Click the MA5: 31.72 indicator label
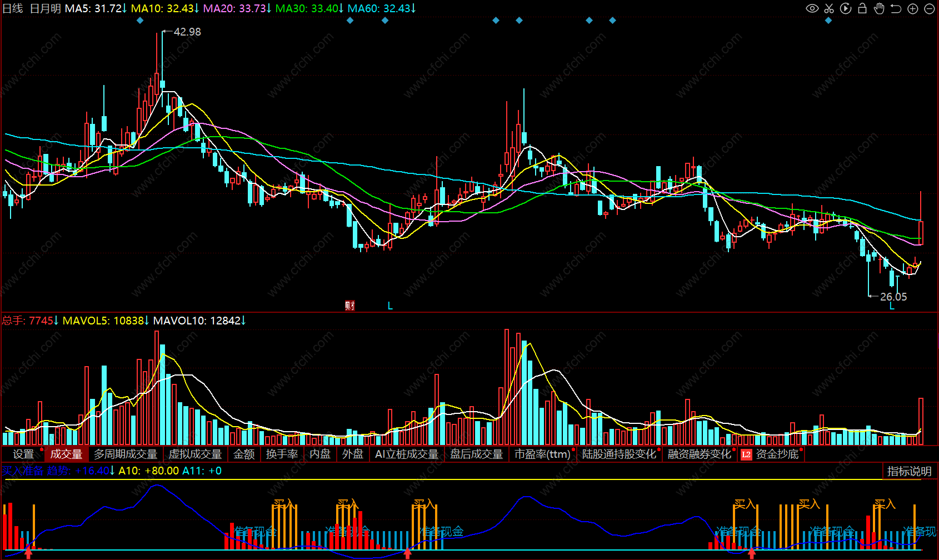The width and height of the screenshot is (939, 560). [x=96, y=8]
